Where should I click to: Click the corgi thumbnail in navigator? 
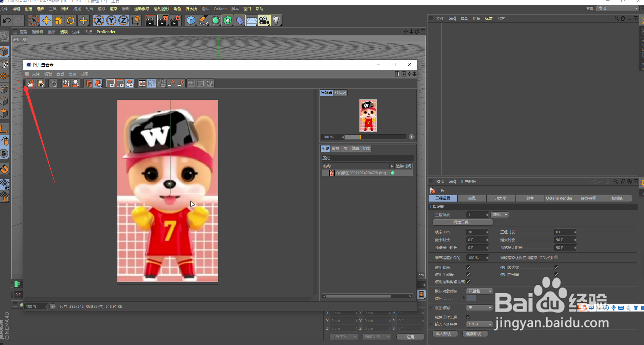(368, 116)
